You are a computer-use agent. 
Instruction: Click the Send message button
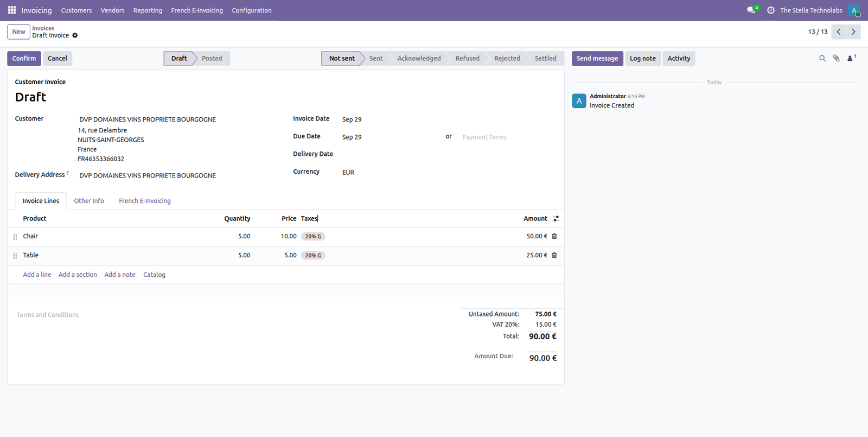coord(597,59)
